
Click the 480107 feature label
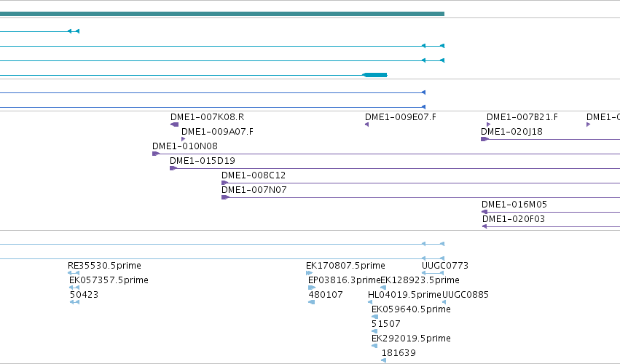pyautogui.click(x=326, y=295)
